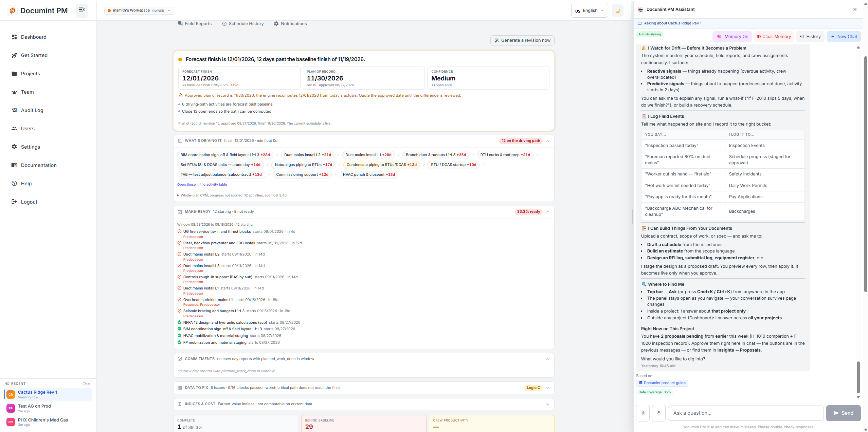Collapse the What's Driving It section chevron
The width and height of the screenshot is (868, 432).
tap(548, 141)
